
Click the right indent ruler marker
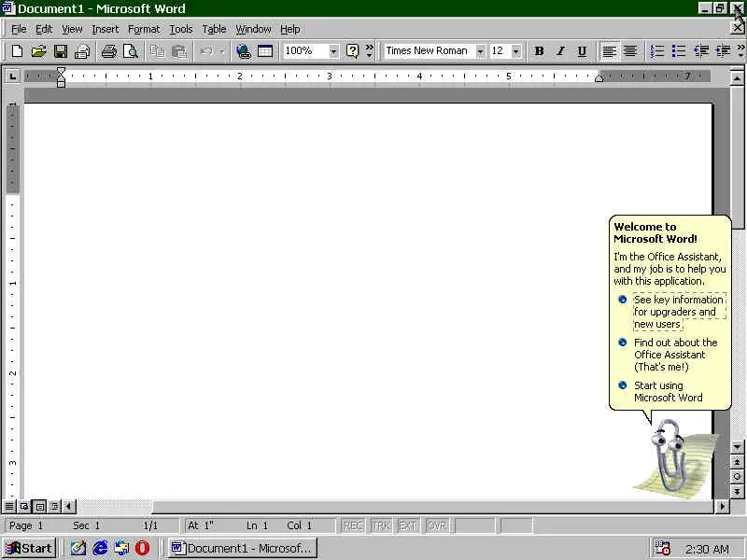pos(599,78)
